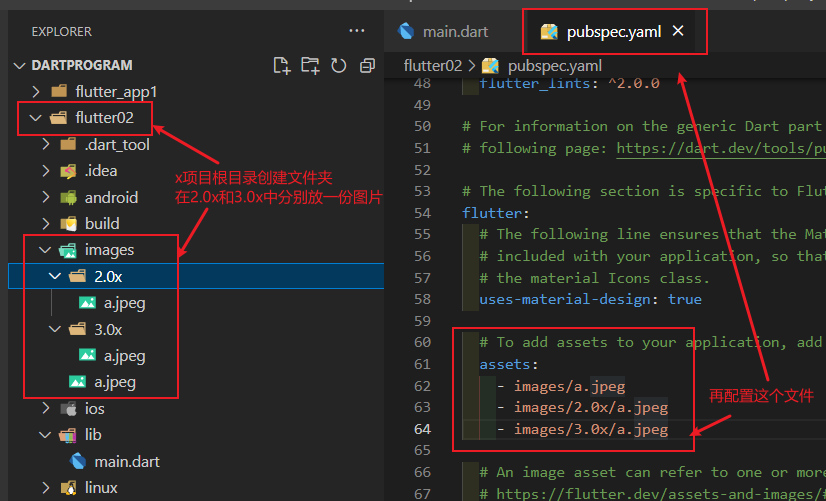Expand the linux folder
826x501 pixels.
click(46, 487)
